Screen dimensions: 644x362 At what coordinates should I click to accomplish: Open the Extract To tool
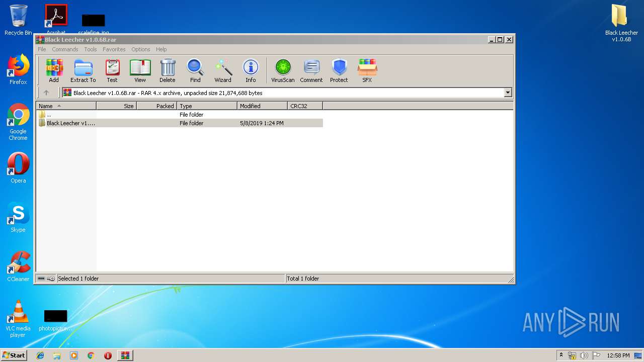pyautogui.click(x=83, y=71)
